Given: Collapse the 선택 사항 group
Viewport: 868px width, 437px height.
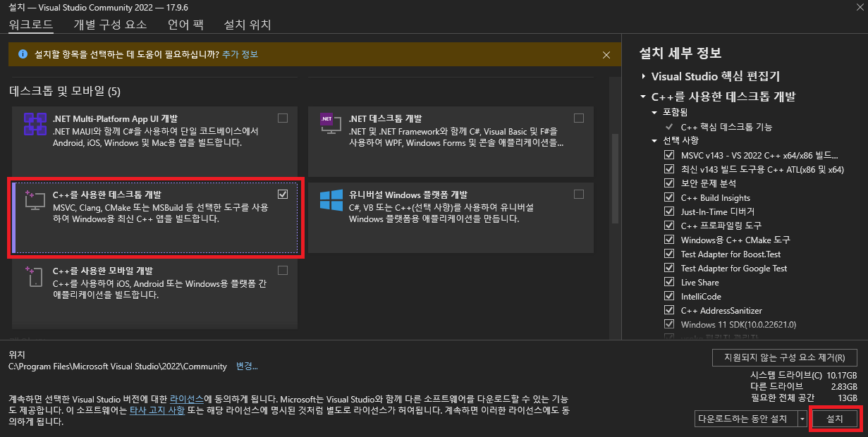Looking at the screenshot, I should (x=655, y=141).
